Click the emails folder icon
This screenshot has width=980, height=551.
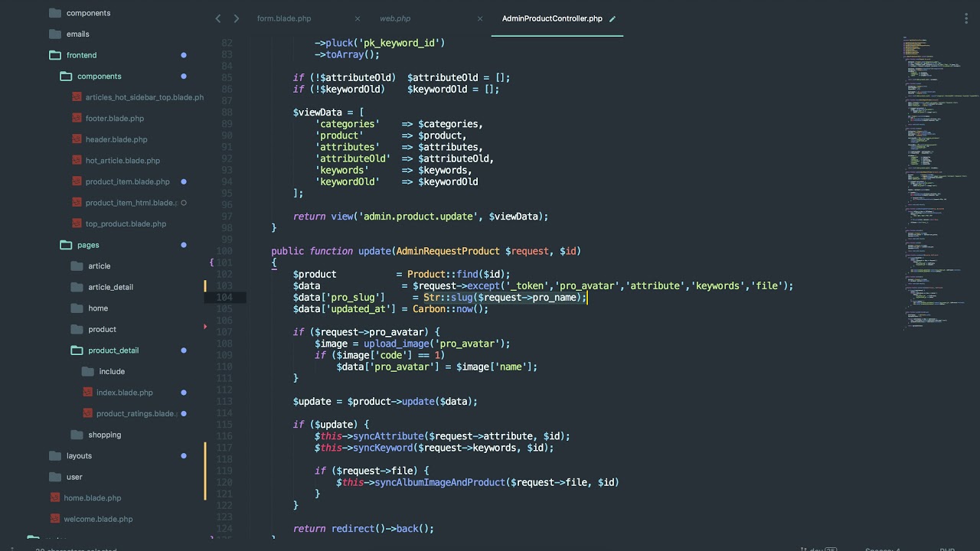point(55,34)
